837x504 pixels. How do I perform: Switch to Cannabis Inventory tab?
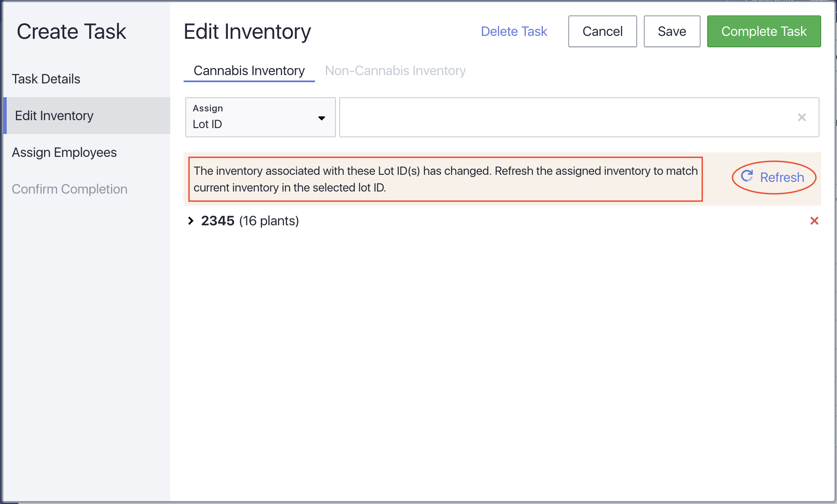coord(249,71)
